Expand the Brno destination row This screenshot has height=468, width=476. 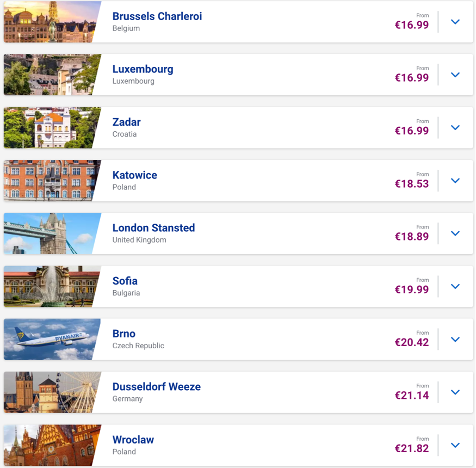click(455, 339)
